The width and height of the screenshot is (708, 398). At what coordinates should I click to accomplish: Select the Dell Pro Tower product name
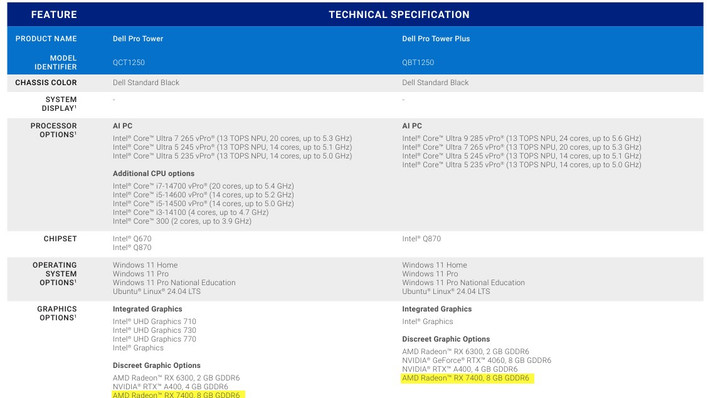point(138,39)
